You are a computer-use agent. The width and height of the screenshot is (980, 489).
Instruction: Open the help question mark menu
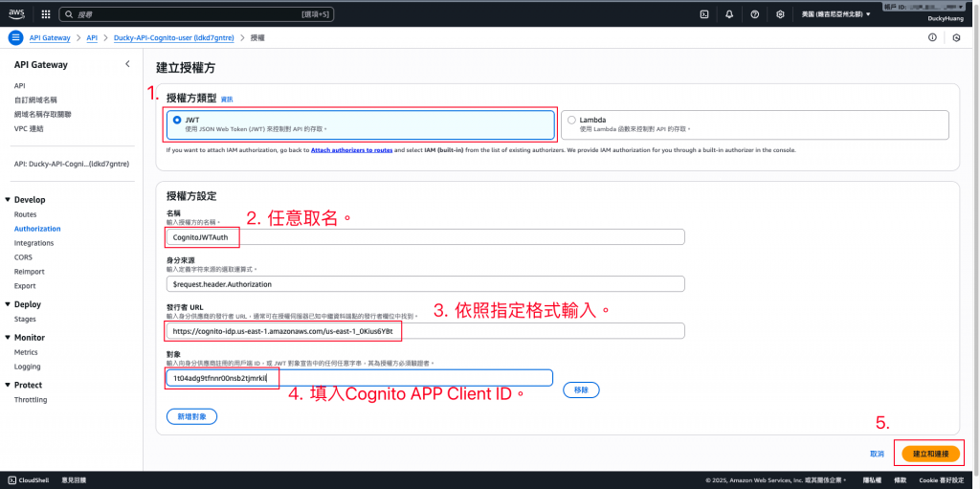point(754,13)
